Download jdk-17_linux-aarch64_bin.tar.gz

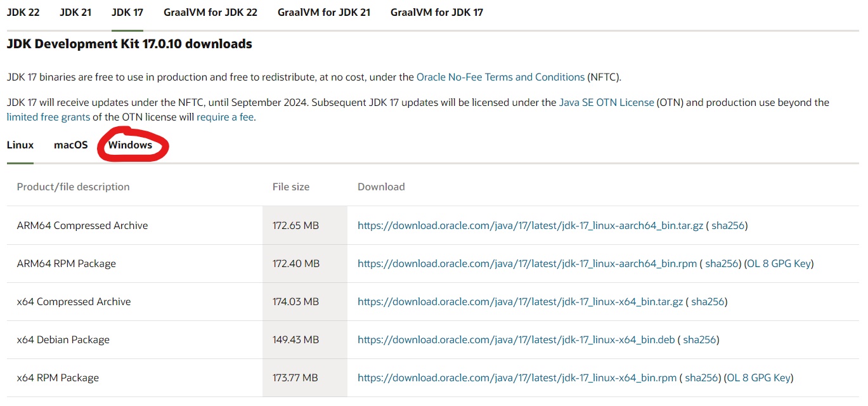(x=531, y=225)
